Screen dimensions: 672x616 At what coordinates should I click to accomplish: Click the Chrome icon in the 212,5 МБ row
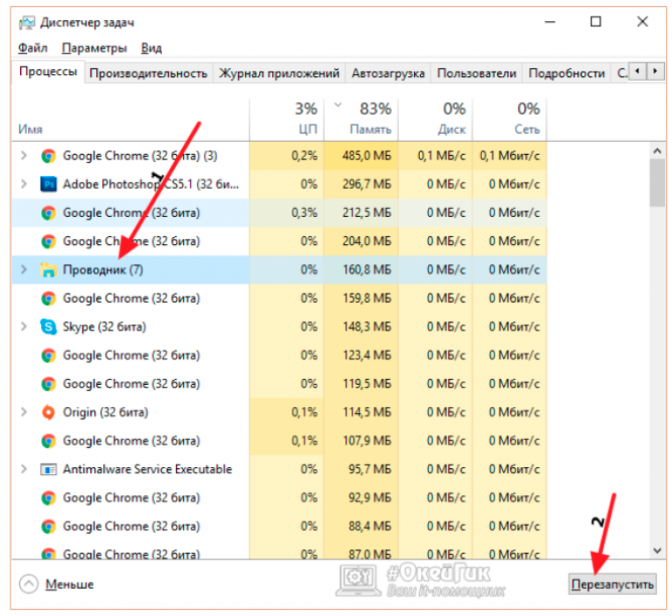point(48,213)
